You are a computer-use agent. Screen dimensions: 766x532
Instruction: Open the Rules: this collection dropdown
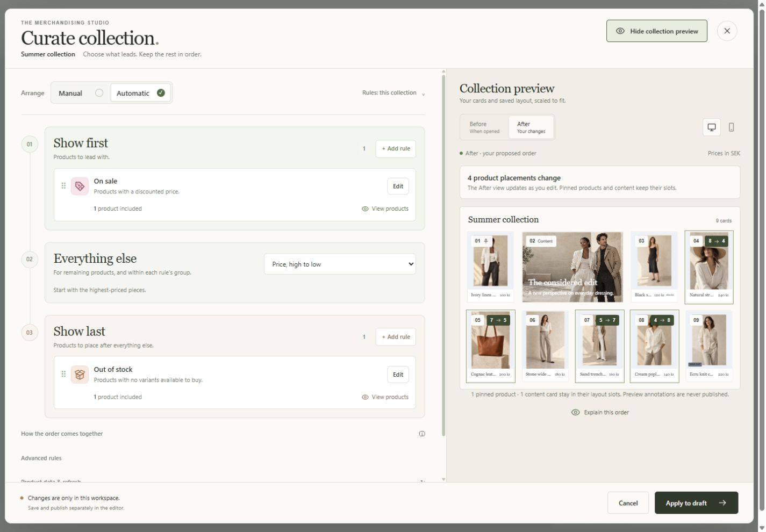pyautogui.click(x=393, y=93)
